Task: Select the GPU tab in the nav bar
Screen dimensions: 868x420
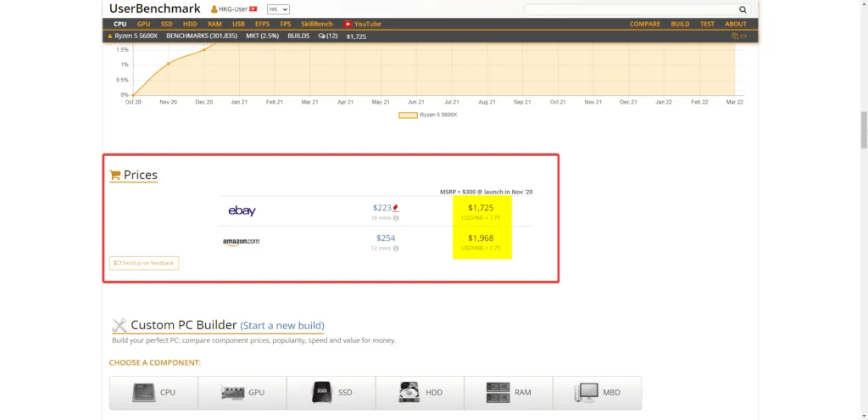Action: pos(143,24)
